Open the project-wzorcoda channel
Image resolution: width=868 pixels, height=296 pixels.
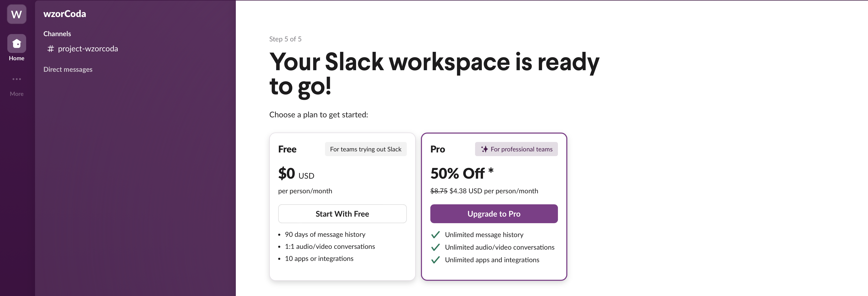pos(88,49)
